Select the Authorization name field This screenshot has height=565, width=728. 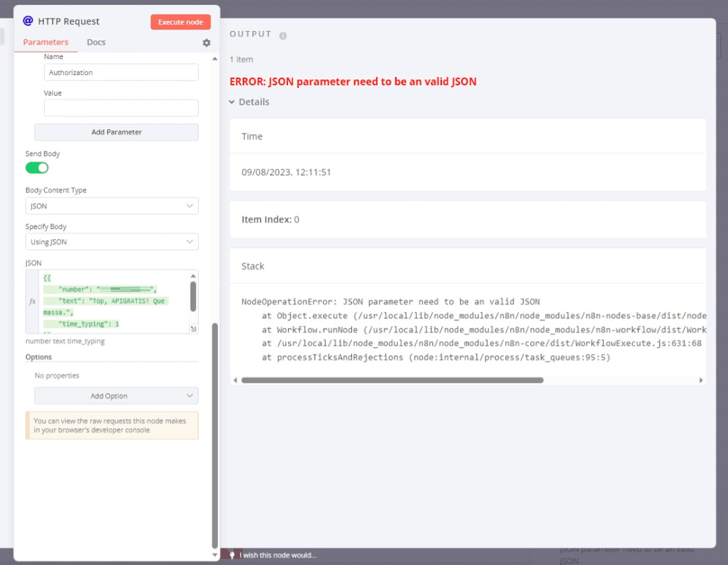pyautogui.click(x=121, y=71)
